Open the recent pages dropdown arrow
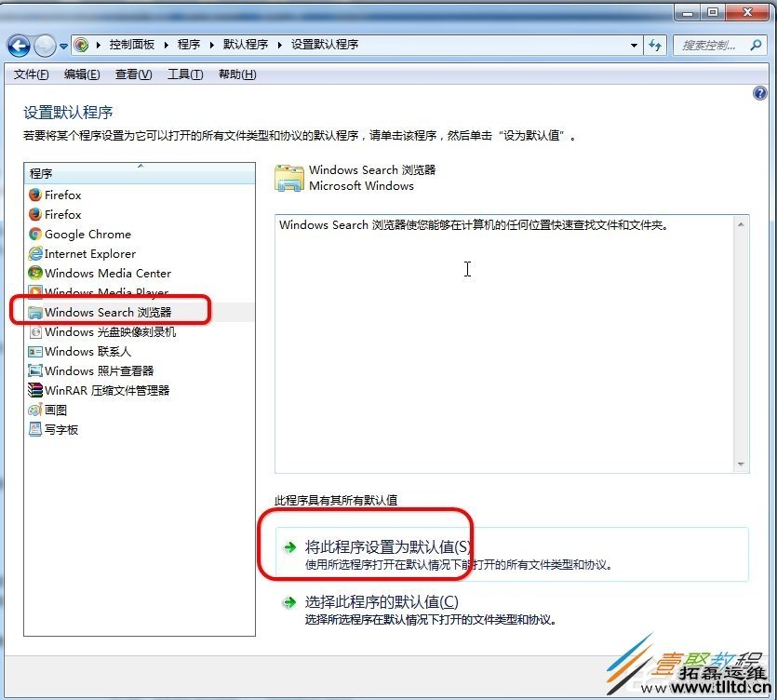777x700 pixels. coord(63,44)
